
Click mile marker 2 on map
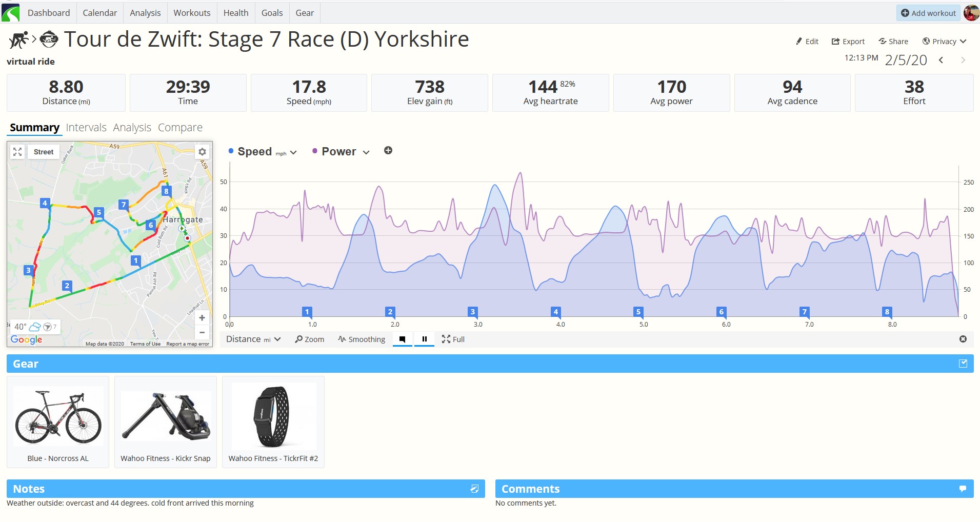67,286
